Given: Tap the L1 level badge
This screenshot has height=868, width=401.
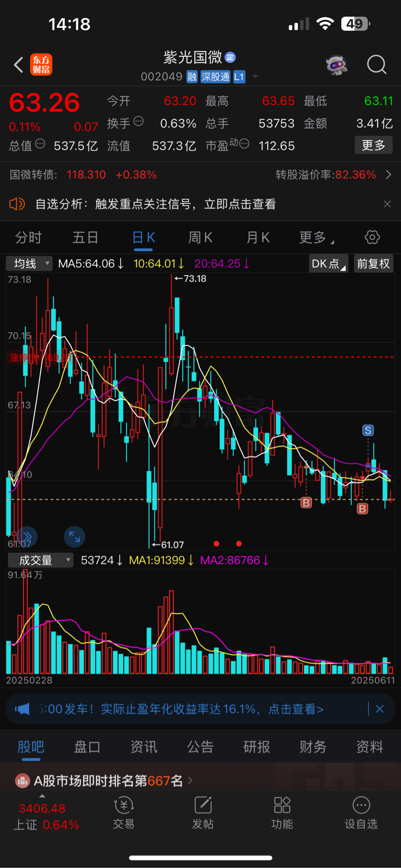Looking at the screenshot, I should pyautogui.click(x=239, y=77).
